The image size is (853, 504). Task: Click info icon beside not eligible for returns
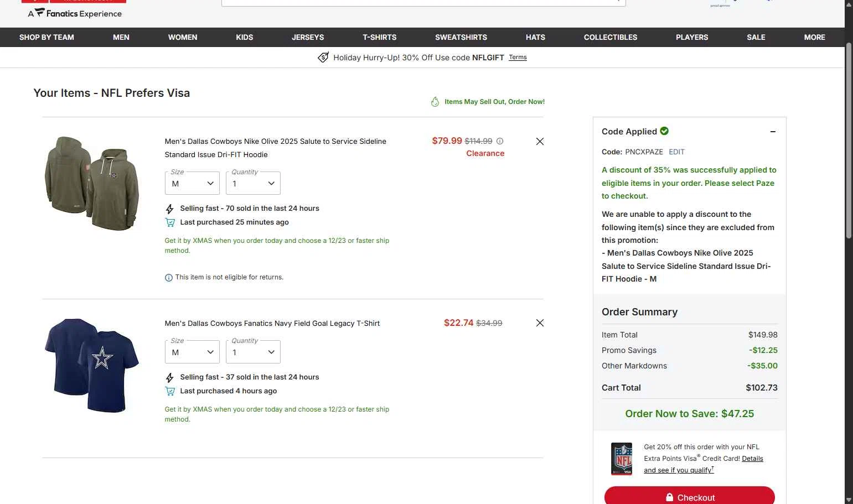pyautogui.click(x=169, y=278)
